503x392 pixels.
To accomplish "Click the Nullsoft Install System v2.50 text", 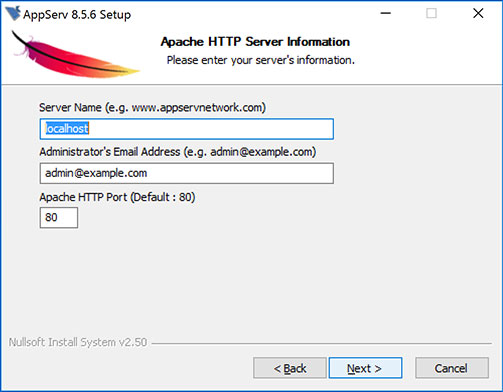I will (x=78, y=342).
